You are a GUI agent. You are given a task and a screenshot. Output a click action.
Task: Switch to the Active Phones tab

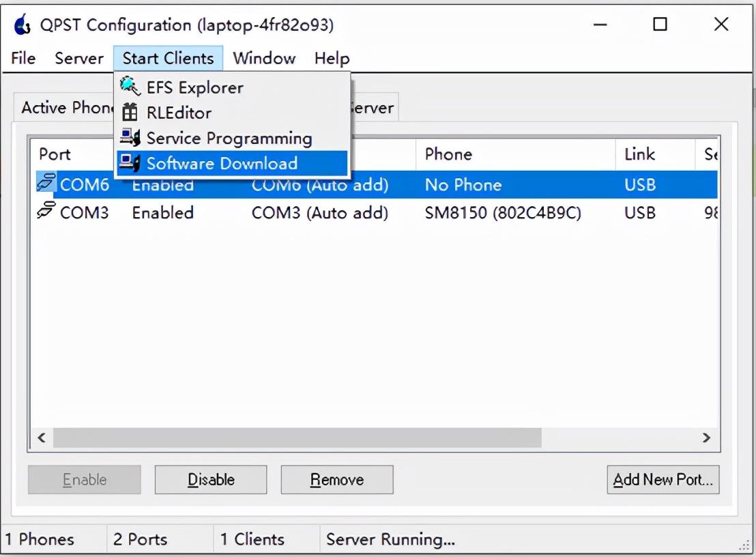65,107
